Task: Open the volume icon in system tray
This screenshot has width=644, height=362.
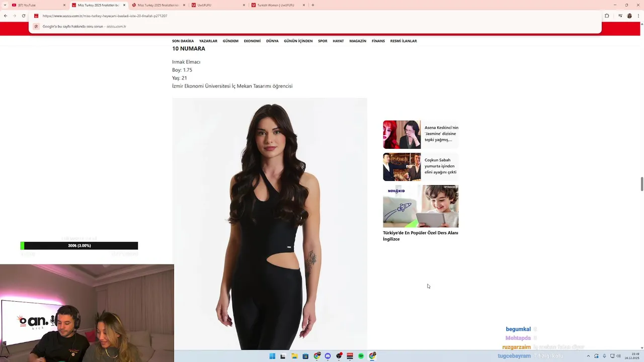Action: pyautogui.click(x=618, y=356)
